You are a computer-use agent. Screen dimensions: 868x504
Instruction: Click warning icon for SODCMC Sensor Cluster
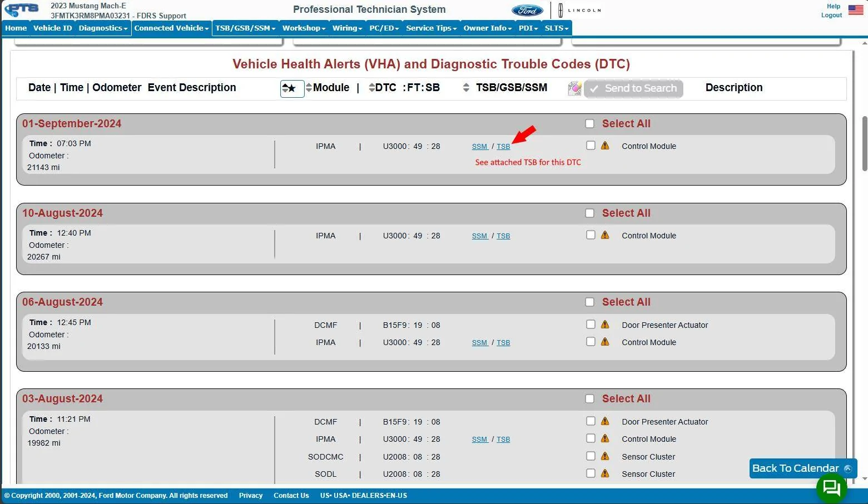[x=605, y=456]
